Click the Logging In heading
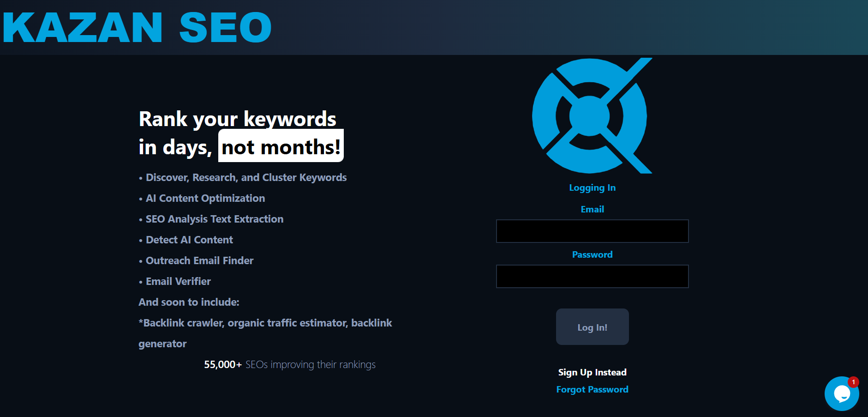 pyautogui.click(x=592, y=188)
